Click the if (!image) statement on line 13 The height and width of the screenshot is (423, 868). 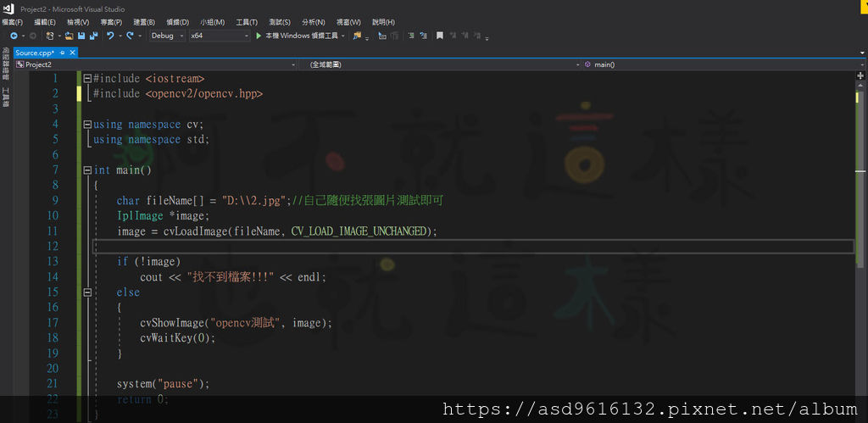[x=149, y=261]
